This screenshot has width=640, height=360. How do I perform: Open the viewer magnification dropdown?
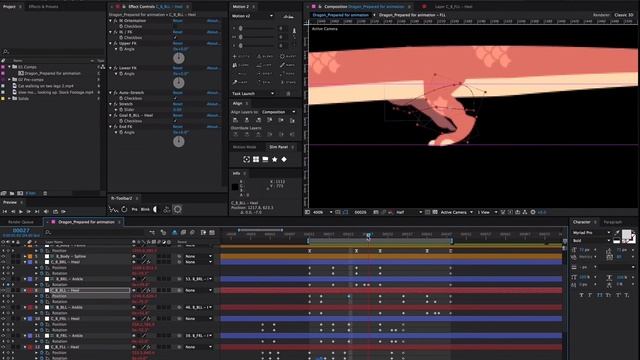[322, 212]
